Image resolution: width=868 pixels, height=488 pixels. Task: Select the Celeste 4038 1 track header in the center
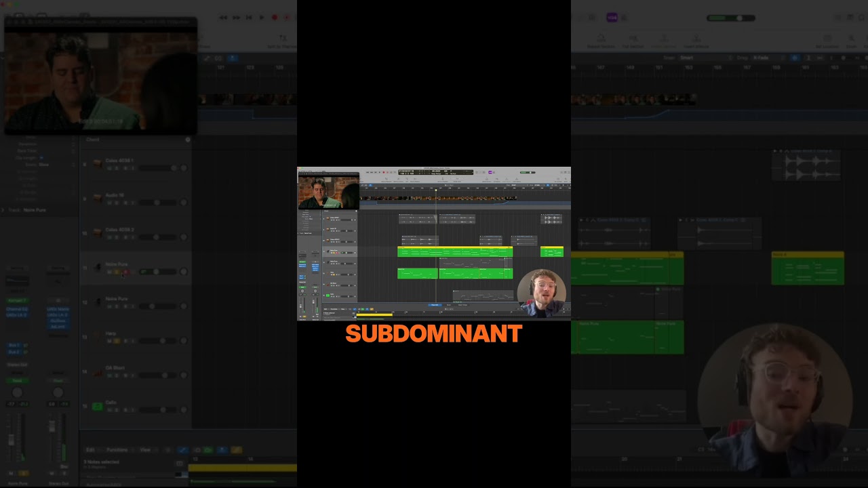coord(340,219)
